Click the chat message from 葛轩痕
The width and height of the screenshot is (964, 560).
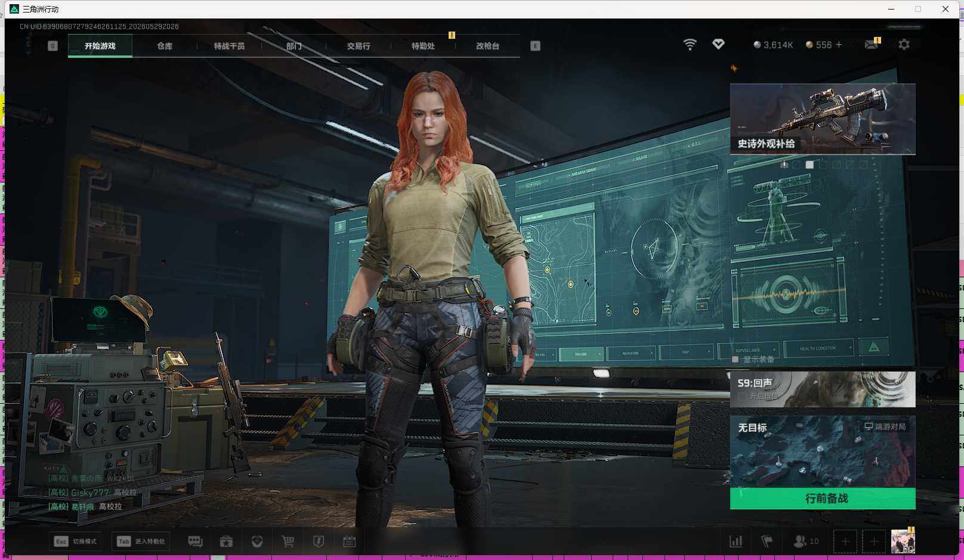[x=85, y=506]
